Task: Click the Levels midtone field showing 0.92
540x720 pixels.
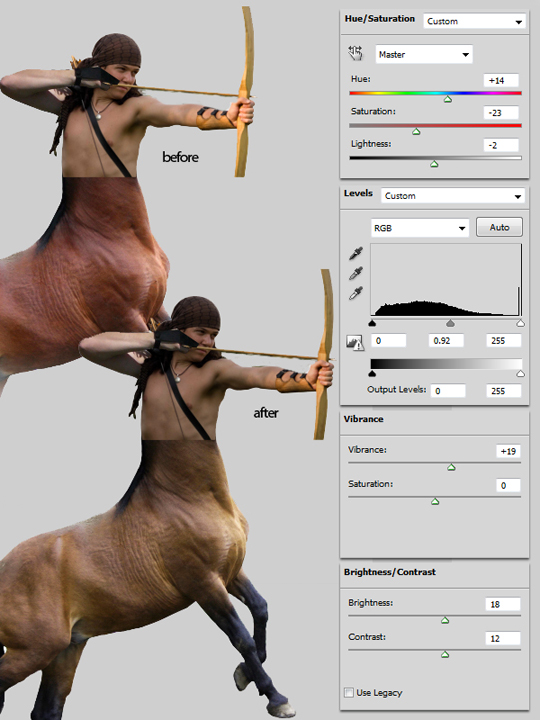Action: coord(446,341)
